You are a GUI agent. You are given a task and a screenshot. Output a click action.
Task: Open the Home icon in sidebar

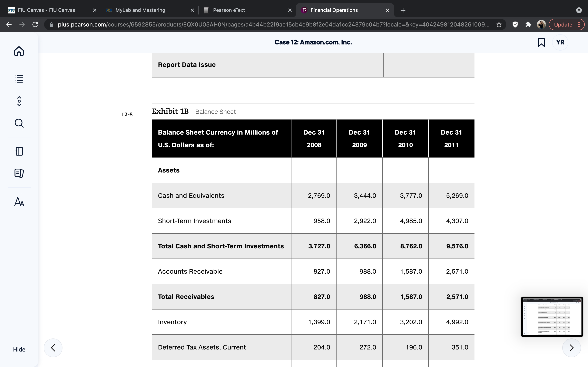19,51
